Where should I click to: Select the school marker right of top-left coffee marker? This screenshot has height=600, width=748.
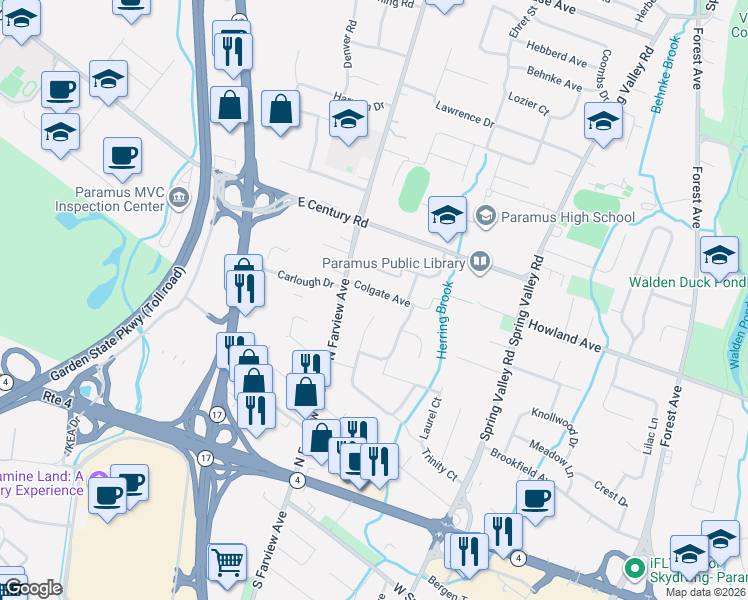[108, 80]
